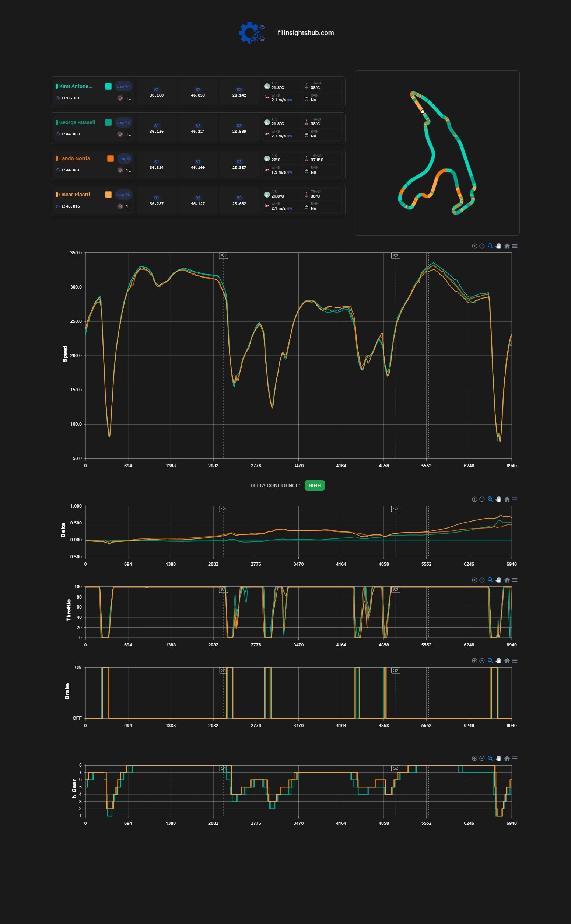Click the zoom-in icon on Speed chart
This screenshot has width=571, height=924.
click(474, 246)
